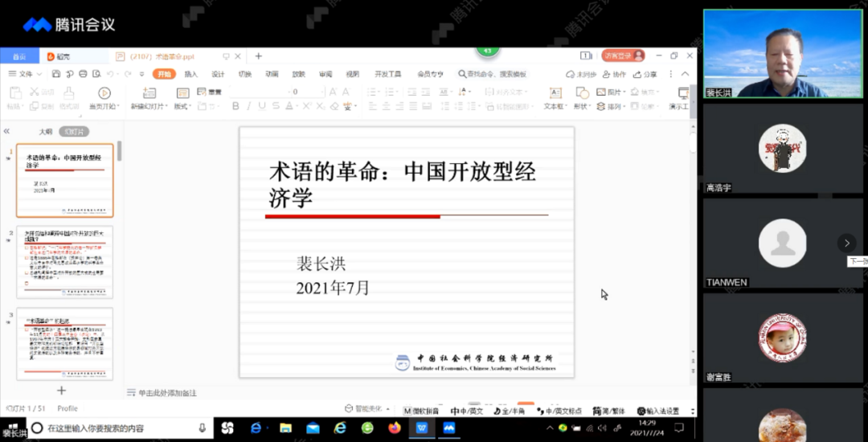Toggle italic text formatting

point(249,106)
